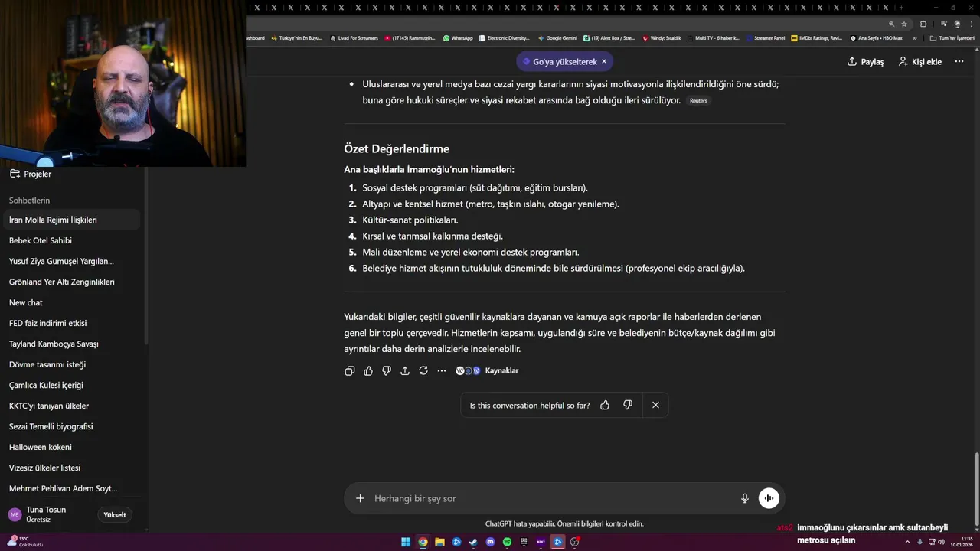Open chat 'Bebek Otel Sahibi'
This screenshot has width=980, height=551.
click(70, 240)
